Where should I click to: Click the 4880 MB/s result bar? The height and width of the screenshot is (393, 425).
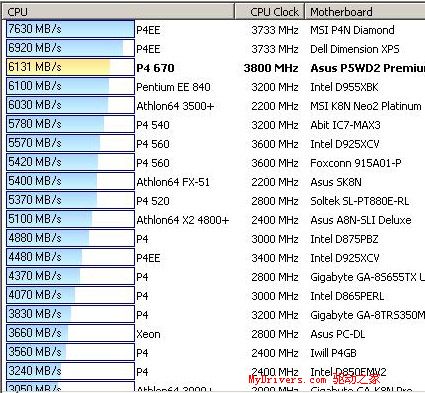click(70, 238)
